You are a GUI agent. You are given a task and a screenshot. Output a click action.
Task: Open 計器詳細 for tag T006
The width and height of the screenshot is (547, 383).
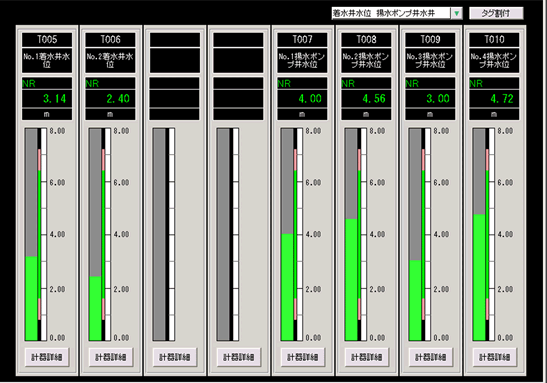(x=111, y=357)
